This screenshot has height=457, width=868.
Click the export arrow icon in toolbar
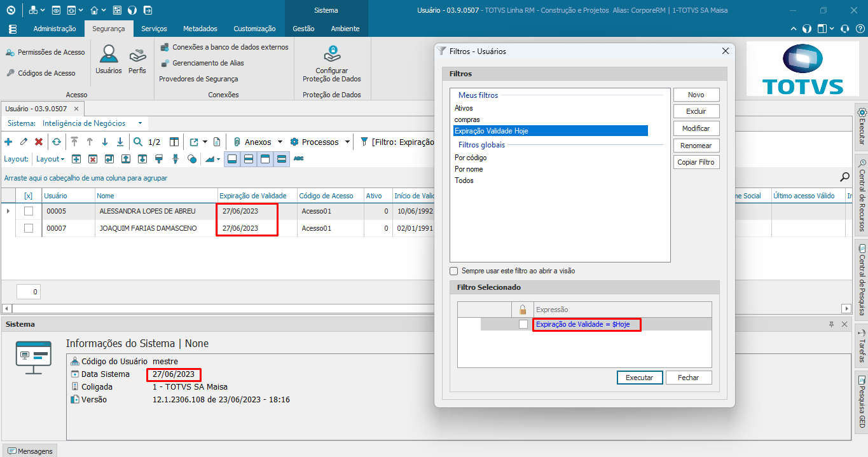pos(194,142)
